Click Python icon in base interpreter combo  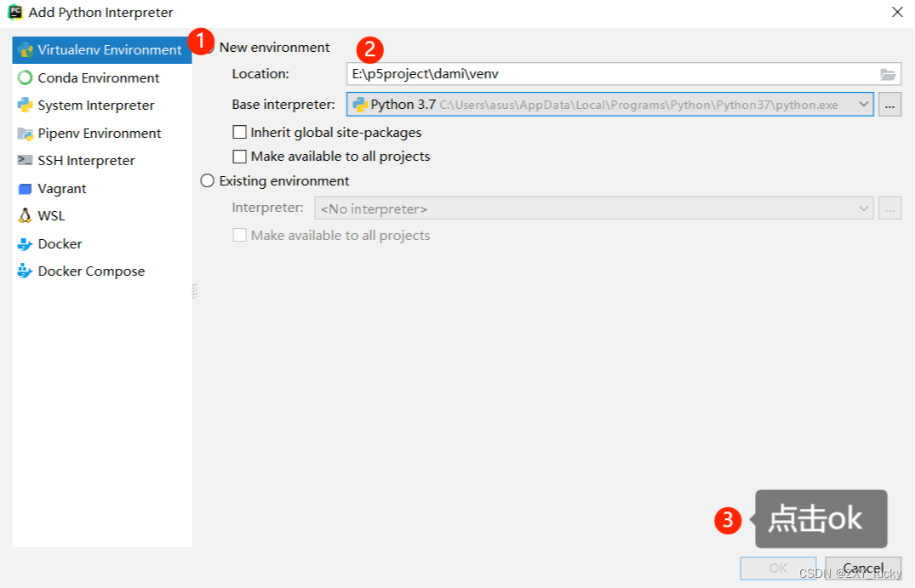coord(360,105)
